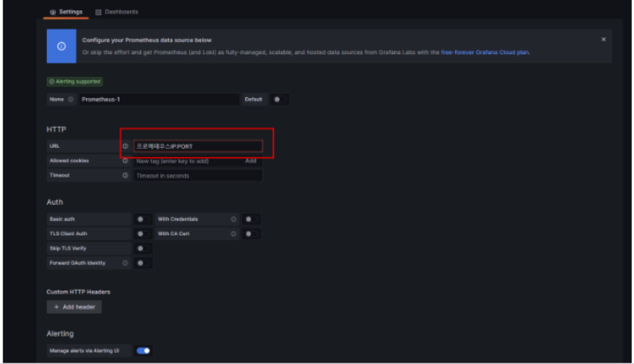Enable the Basic auth switch

pyautogui.click(x=142, y=219)
